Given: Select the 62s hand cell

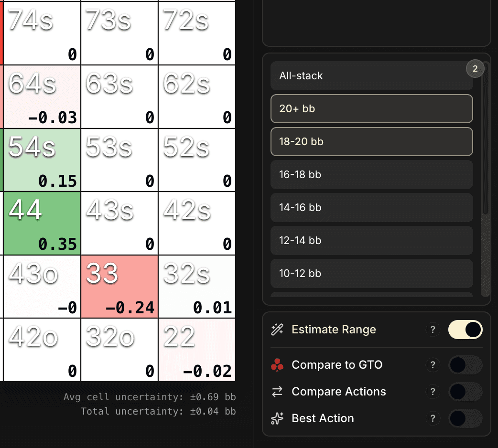Looking at the screenshot, I should click(x=197, y=97).
